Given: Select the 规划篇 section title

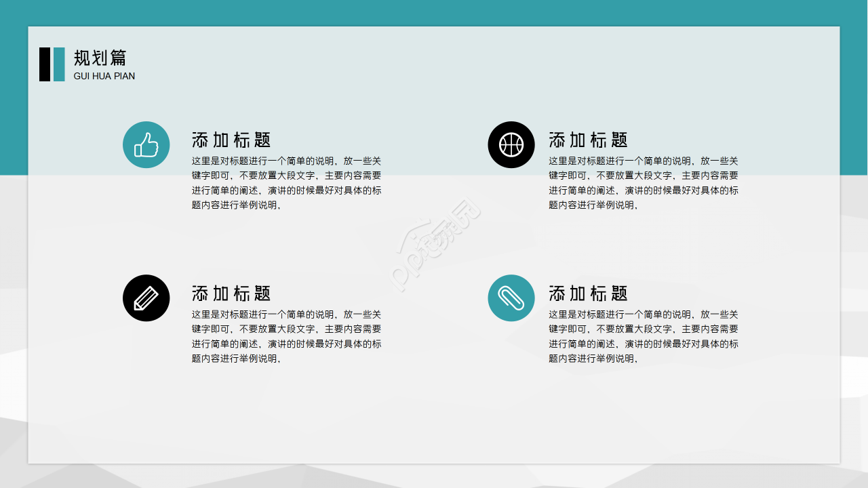Looking at the screenshot, I should (x=100, y=58).
